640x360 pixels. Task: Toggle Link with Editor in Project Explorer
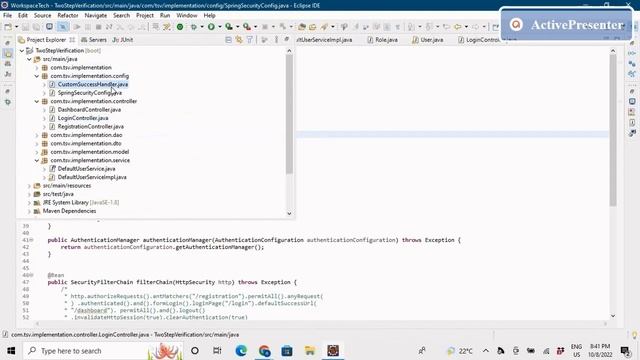[x=239, y=40]
